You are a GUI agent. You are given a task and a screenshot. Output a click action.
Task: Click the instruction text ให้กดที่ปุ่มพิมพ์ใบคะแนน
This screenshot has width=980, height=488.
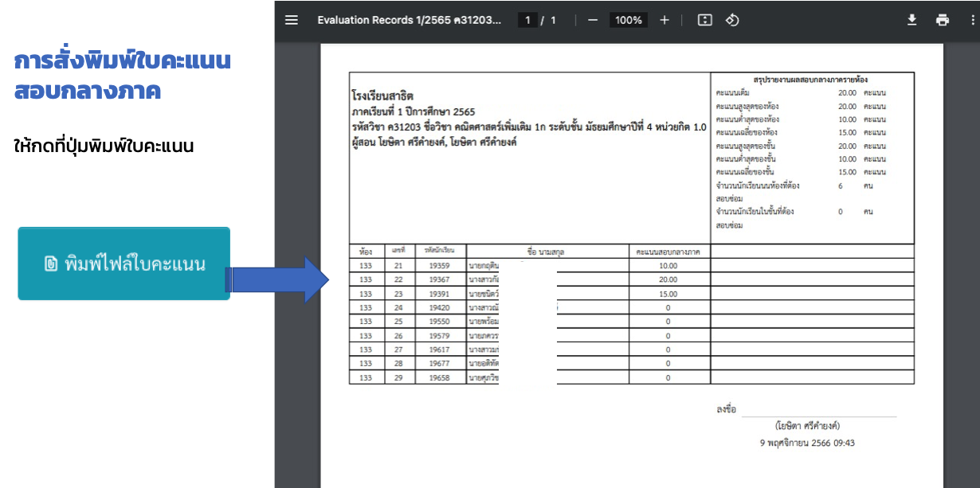[x=104, y=146]
